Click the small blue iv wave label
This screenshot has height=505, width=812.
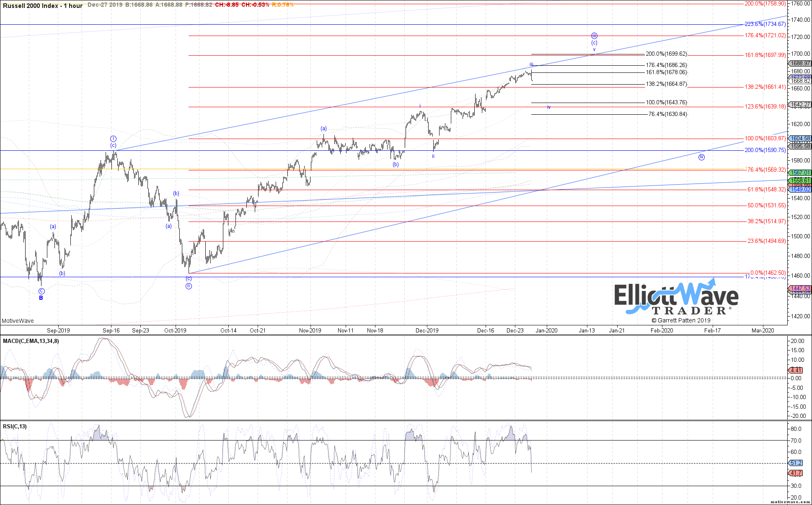click(x=548, y=108)
